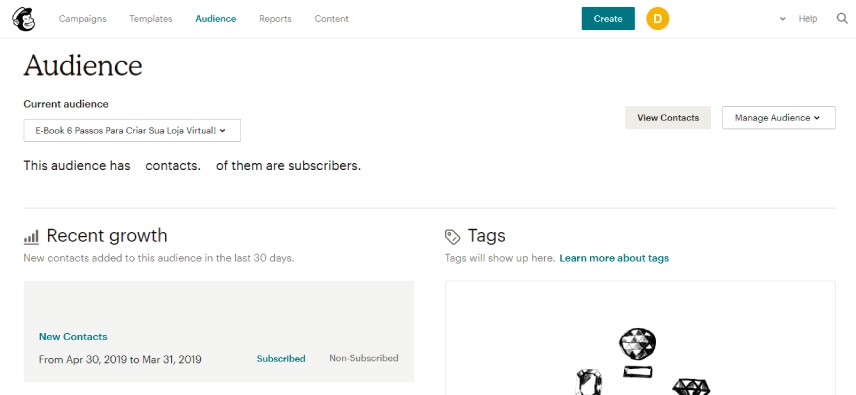Click the gems illustration in Tags panel
Image resolution: width=856 pixels, height=395 pixels.
click(x=641, y=361)
